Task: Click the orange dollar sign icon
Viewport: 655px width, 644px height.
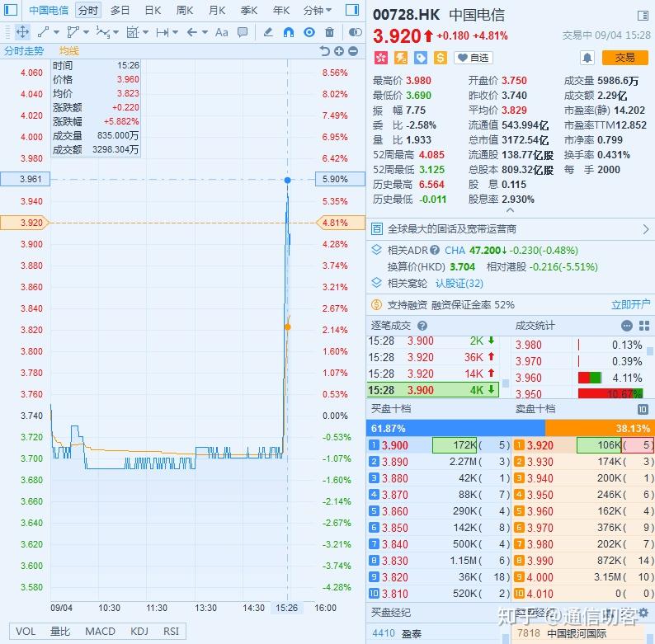Action: (441, 58)
